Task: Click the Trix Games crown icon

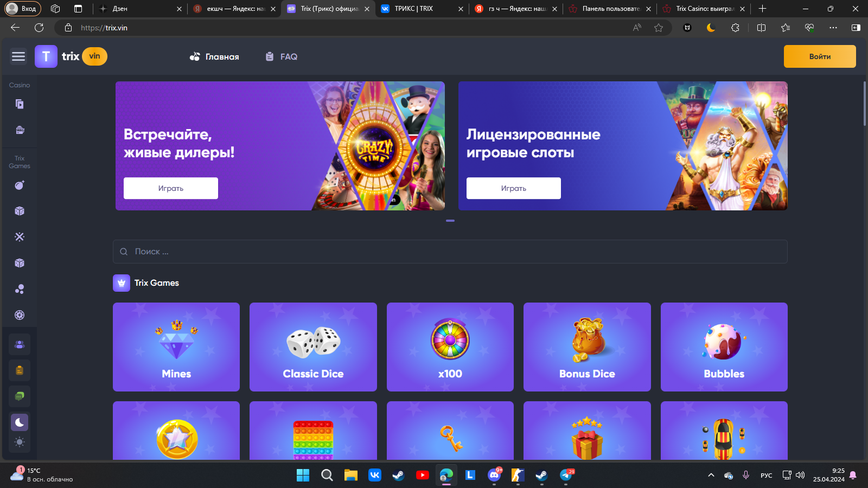Action: pos(122,283)
